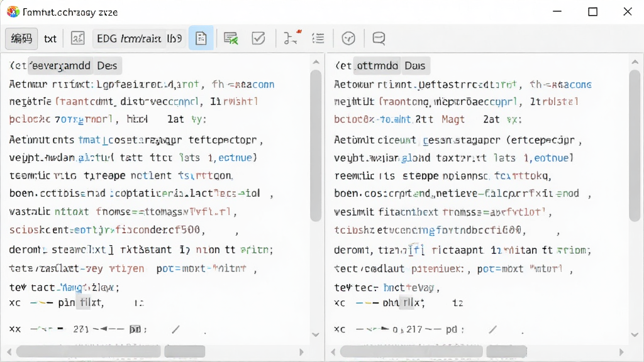
Task: Click the right pane scroll down arrow
Action: point(635,334)
